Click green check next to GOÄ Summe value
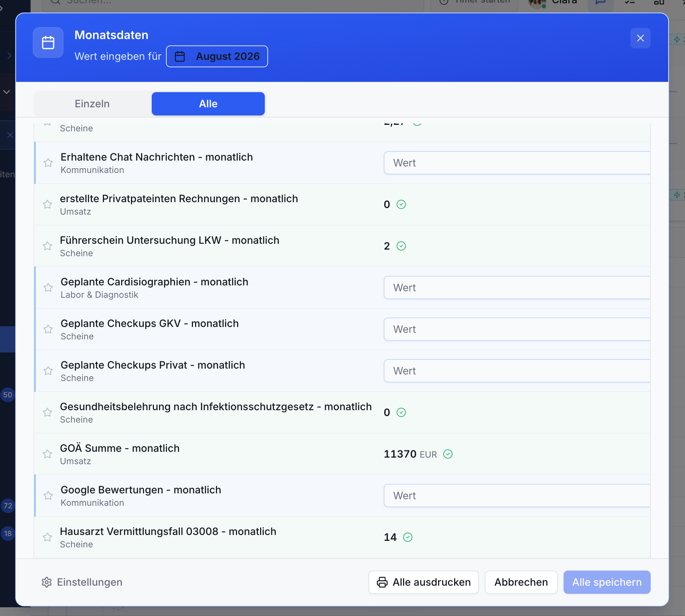685x616 pixels. click(x=448, y=454)
